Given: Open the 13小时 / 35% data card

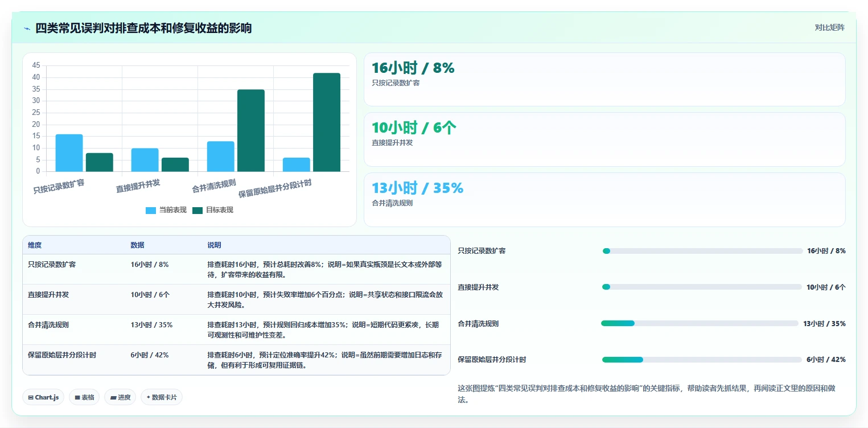Looking at the screenshot, I should tap(604, 200).
